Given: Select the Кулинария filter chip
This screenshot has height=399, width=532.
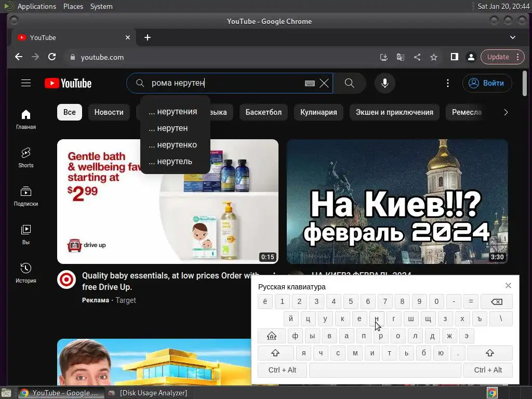Looking at the screenshot, I should tap(318, 112).
